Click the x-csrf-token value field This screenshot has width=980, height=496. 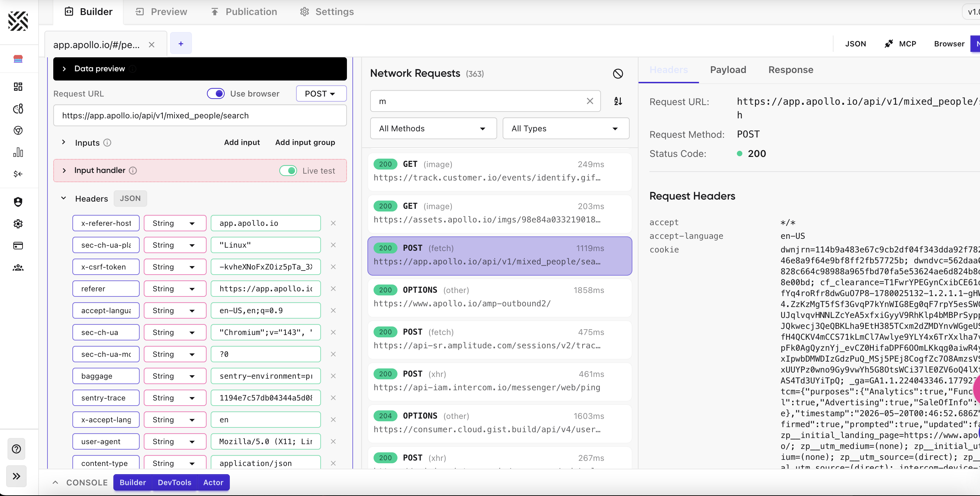click(266, 267)
